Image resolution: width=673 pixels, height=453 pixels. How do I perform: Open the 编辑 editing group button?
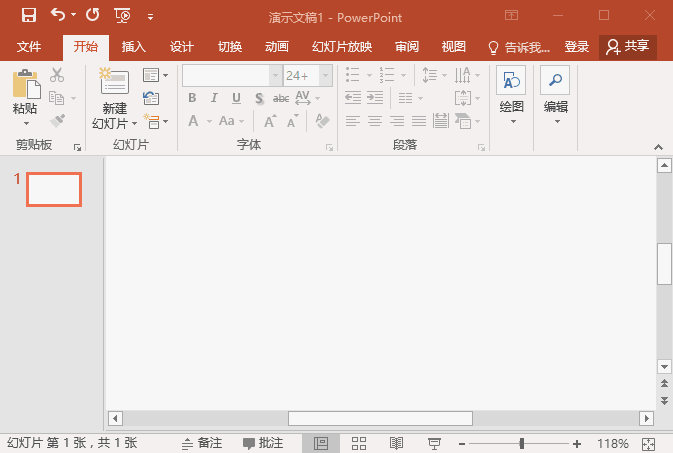pyautogui.click(x=555, y=95)
